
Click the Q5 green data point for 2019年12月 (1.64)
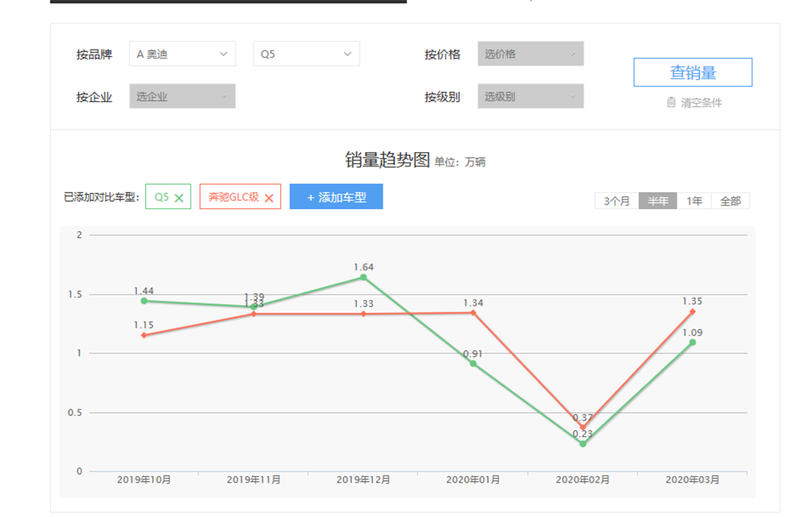coord(363,278)
